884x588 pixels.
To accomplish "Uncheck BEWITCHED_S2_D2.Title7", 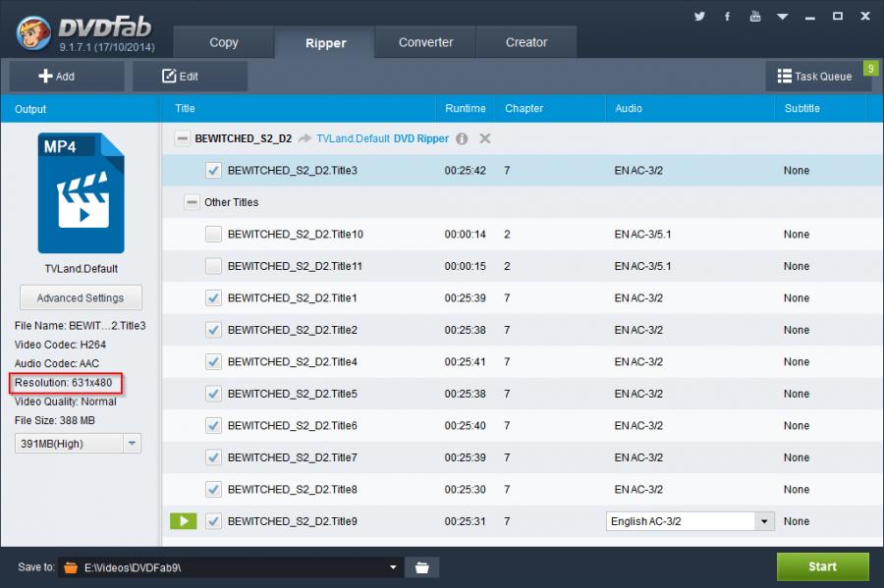I will (x=213, y=457).
